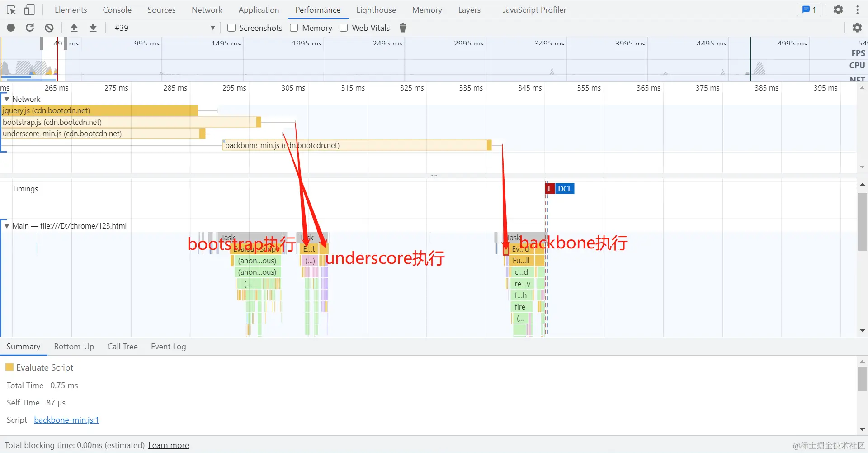Enable the Screenshots checkbox
This screenshot has width=868, height=453.
point(231,28)
